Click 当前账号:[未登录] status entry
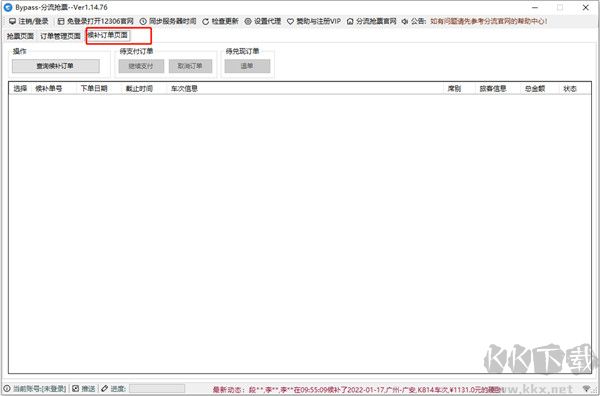The image size is (600, 396). coord(35,388)
